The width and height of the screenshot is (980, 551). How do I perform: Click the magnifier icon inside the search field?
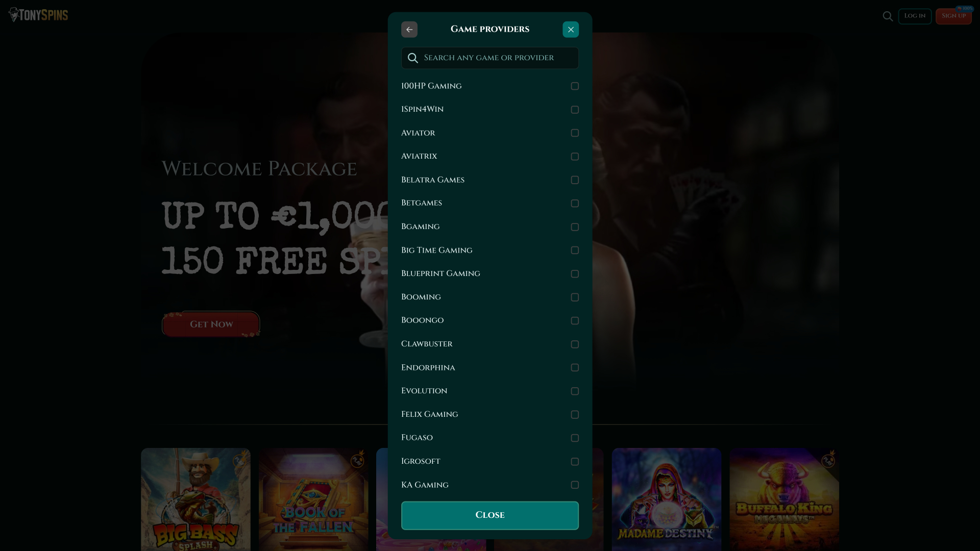click(x=413, y=58)
